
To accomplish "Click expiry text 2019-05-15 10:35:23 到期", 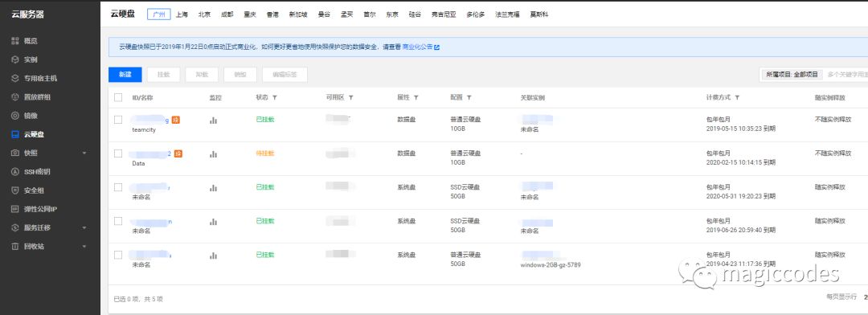I will 741,129.
